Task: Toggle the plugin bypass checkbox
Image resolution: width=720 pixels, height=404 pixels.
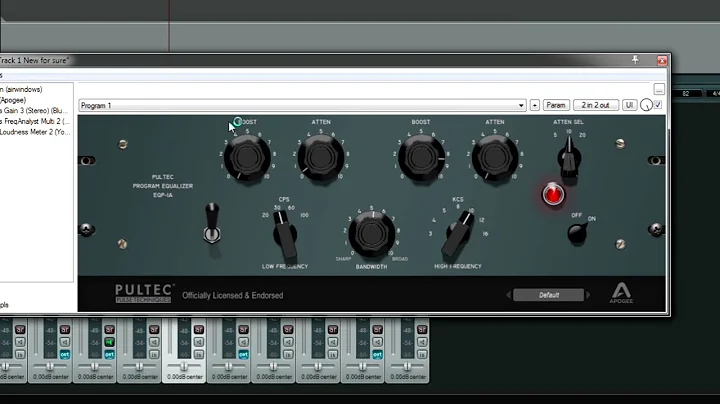Action: 658,105
